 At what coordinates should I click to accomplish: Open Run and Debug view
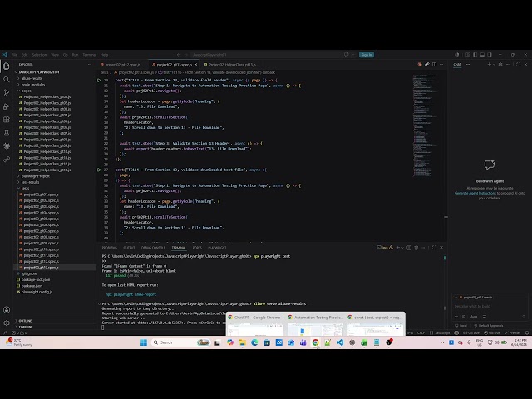tap(7, 106)
